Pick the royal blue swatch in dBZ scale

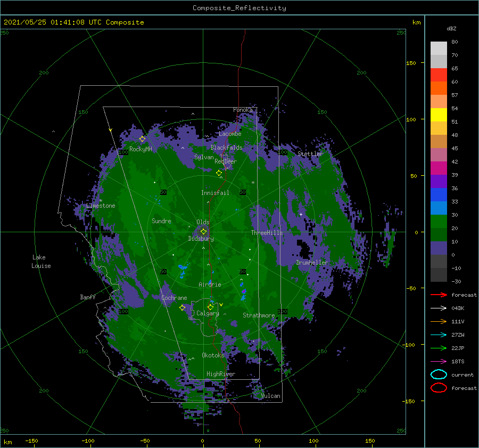(x=439, y=195)
